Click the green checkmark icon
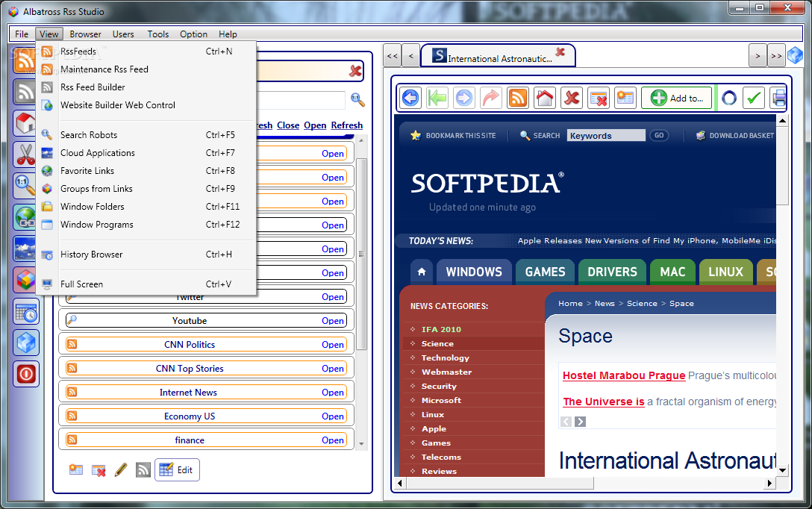This screenshot has height=509, width=812. (x=754, y=98)
